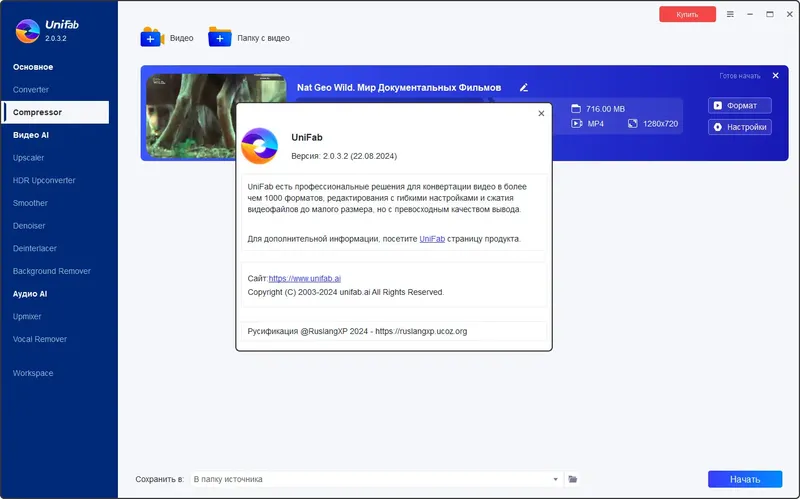Screen dimensions: 800x499
Task: Browse for the output folder with the folder icon
Action: tap(572, 479)
